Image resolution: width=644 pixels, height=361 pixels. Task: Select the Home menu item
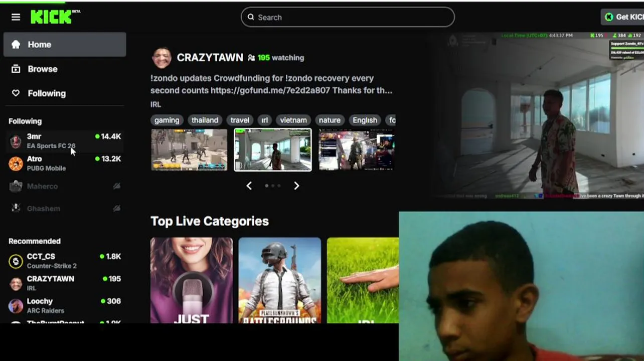[x=65, y=45]
